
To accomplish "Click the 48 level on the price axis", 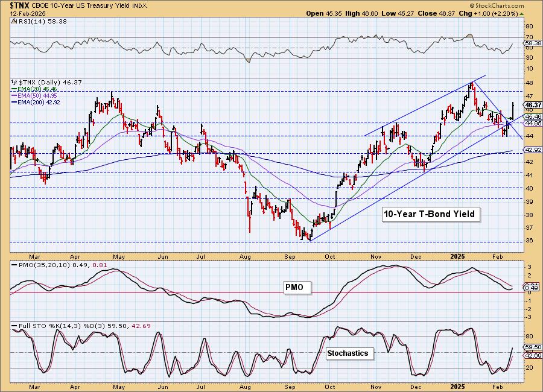I will tap(530, 83).
